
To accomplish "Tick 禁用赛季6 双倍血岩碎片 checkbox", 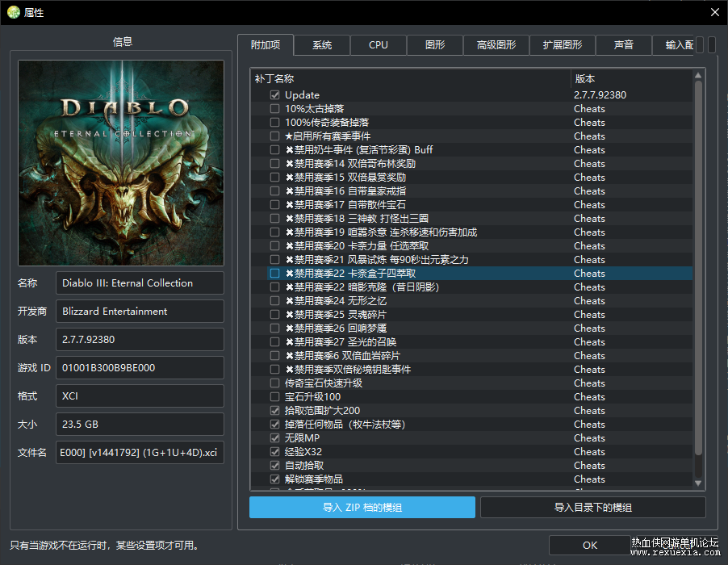I will 275,355.
